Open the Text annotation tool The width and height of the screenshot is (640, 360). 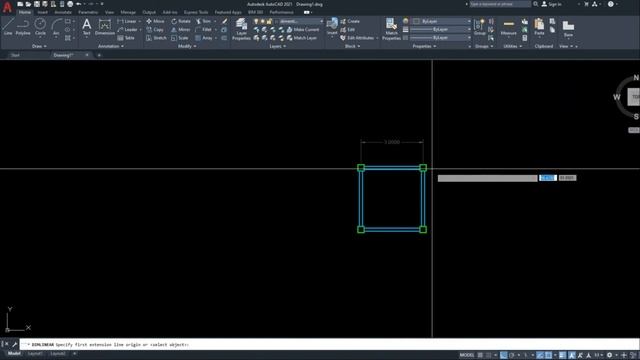pos(87,27)
